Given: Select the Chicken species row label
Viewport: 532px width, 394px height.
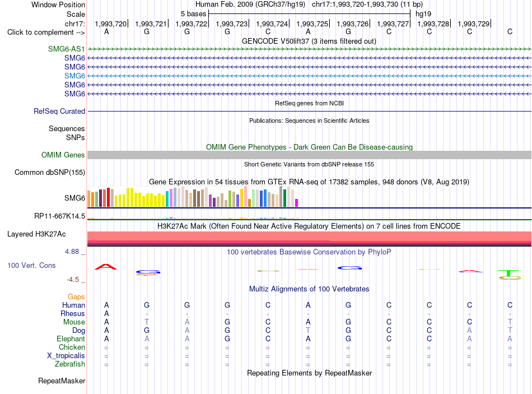Looking at the screenshot, I should [72, 347].
